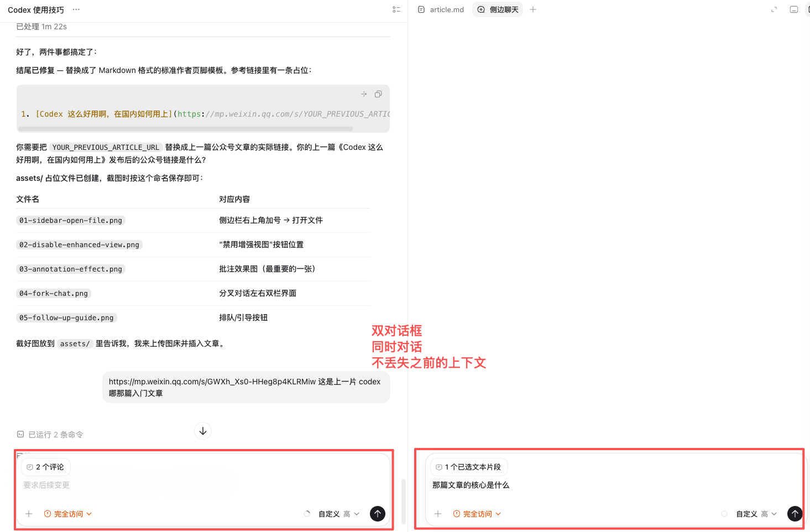Screen dimensions: 810x532
Task: Open the 2 个评论 chip
Action: (46, 467)
